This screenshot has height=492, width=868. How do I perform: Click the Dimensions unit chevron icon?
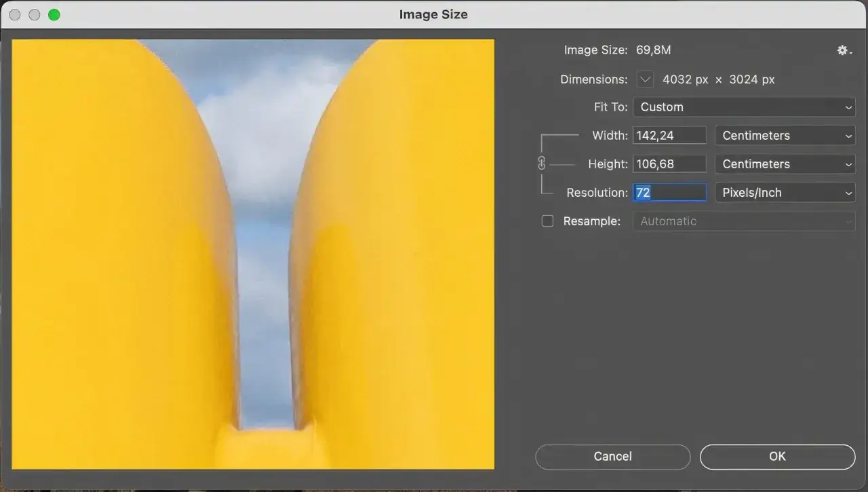pyautogui.click(x=645, y=79)
